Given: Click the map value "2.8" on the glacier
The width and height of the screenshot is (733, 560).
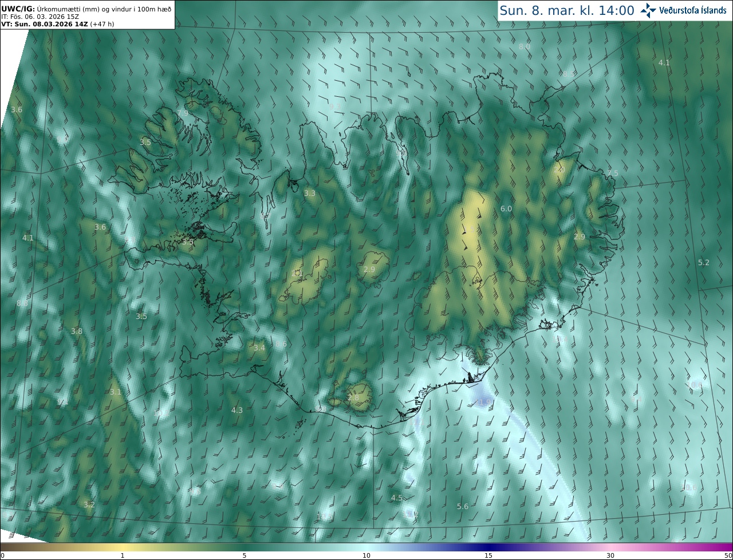Looking at the screenshot, I should coord(353,397).
